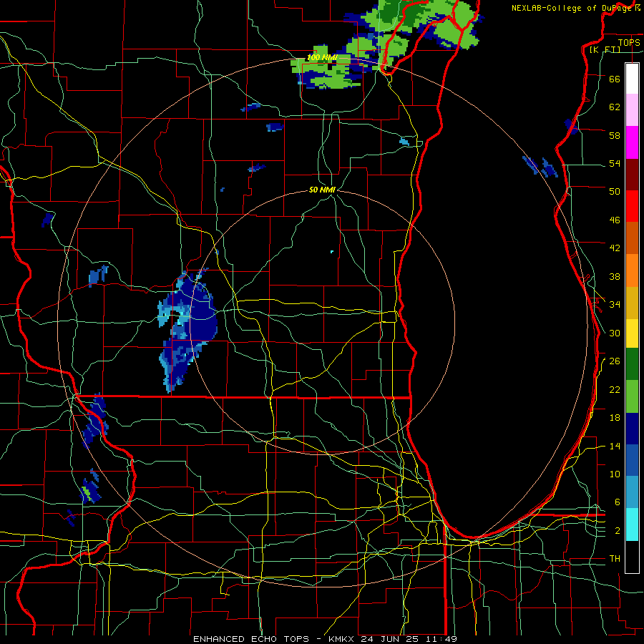
Task: Choose the navy blue legend swatch
Action: pyautogui.click(x=632, y=429)
